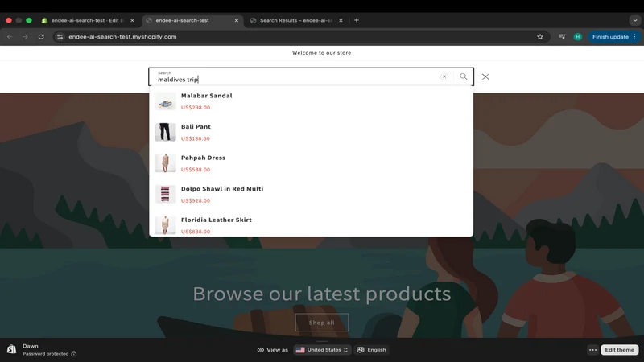
Task: Click the password protected lock icon
Action: coord(74,354)
